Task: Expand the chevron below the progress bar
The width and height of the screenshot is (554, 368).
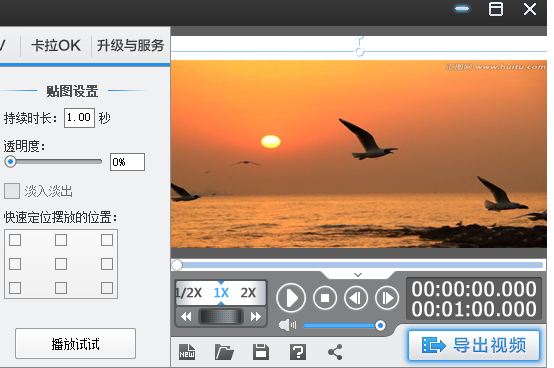Action: tap(358, 274)
